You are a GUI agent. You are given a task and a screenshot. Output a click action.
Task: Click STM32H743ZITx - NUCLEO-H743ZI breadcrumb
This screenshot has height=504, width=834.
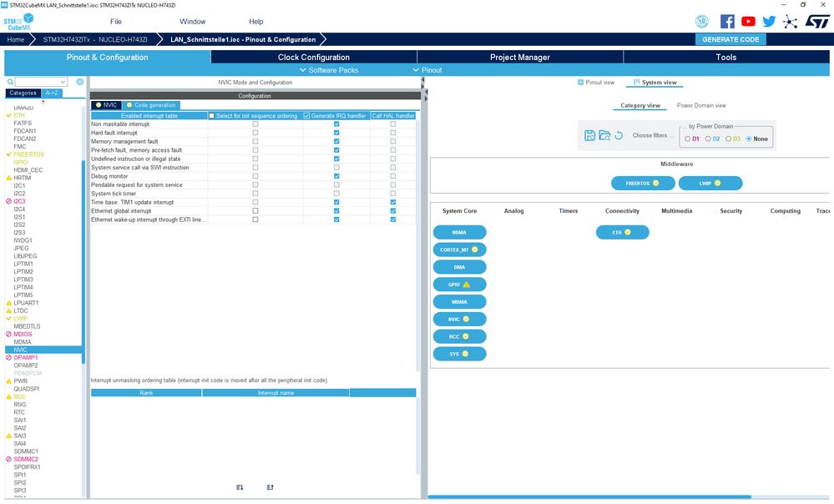pyautogui.click(x=95, y=39)
